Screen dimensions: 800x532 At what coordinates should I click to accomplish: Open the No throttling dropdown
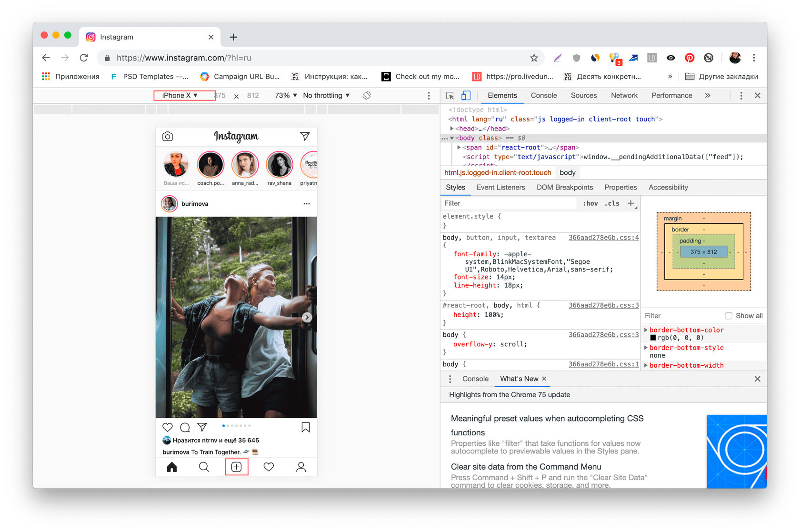tap(326, 95)
